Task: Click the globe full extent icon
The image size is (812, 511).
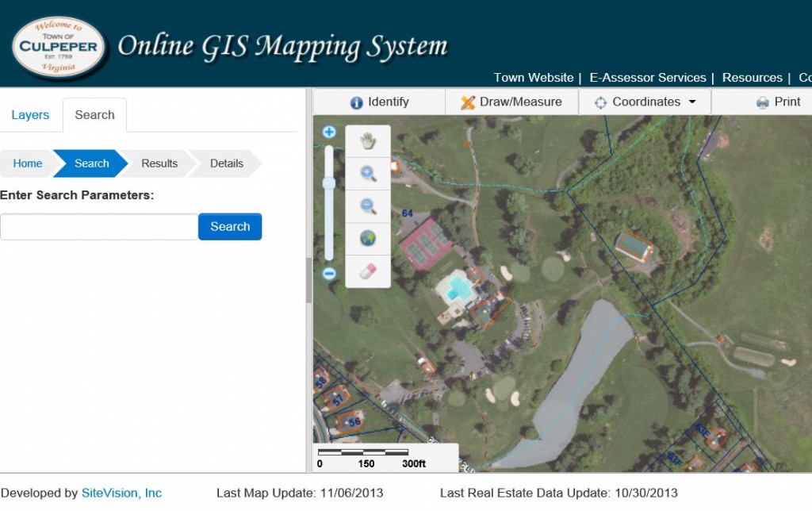Action: coord(368,239)
